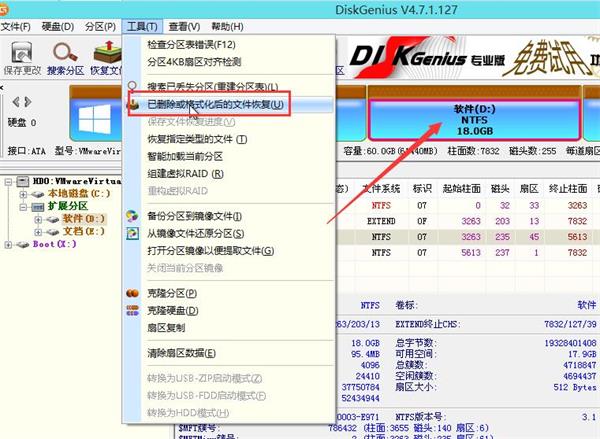Choose 扇区复制
Image resolution: width=600 pixels, height=439 pixels.
pos(166,328)
